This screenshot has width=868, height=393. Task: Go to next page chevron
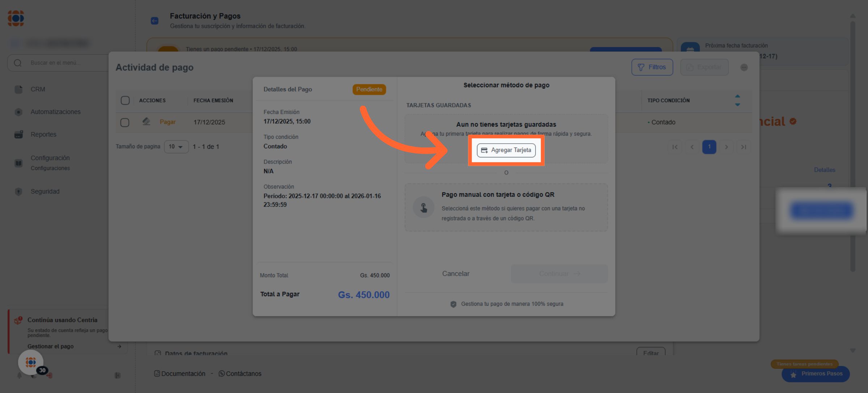pyautogui.click(x=726, y=147)
